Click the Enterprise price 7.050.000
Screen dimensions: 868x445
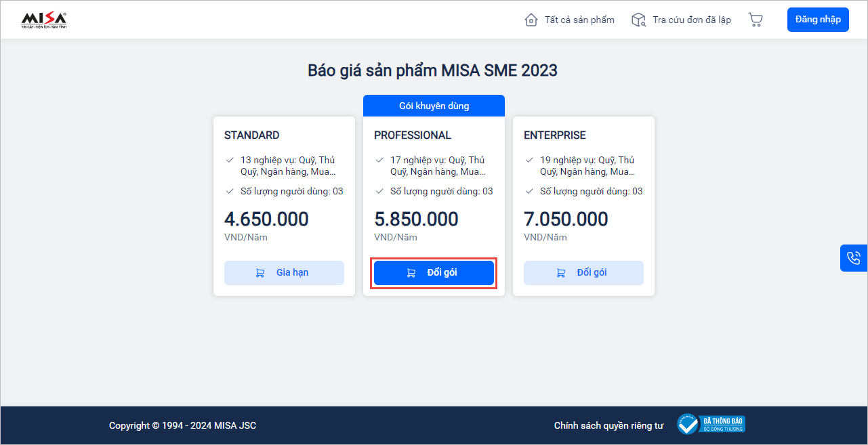click(x=566, y=219)
